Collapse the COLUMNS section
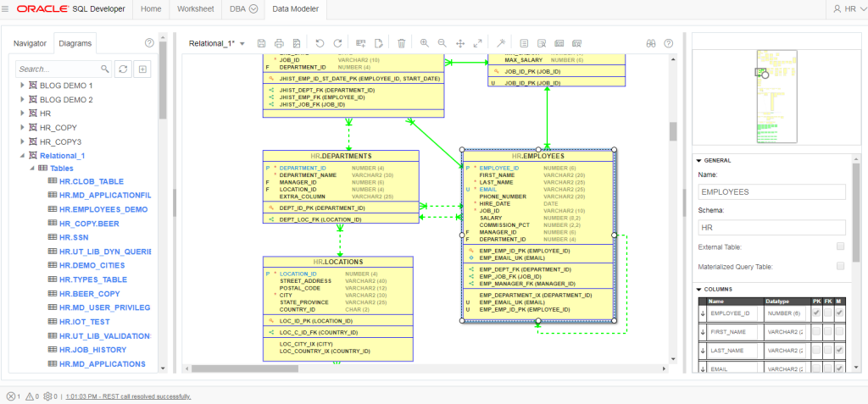This screenshot has width=868, height=404. pyautogui.click(x=699, y=289)
